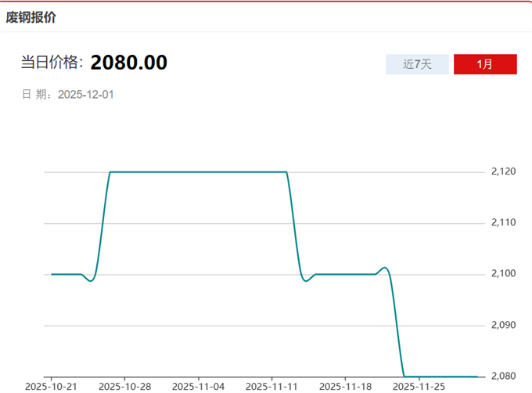Click the 2025-11-25 x-axis label
The image size is (532, 393).
tap(419, 386)
